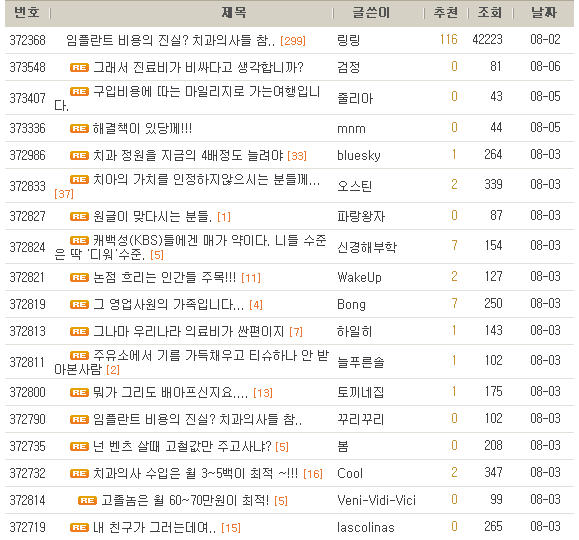This screenshot has width=579, height=540.
Task: Click the 글쓴이 column header
Action: point(371,13)
